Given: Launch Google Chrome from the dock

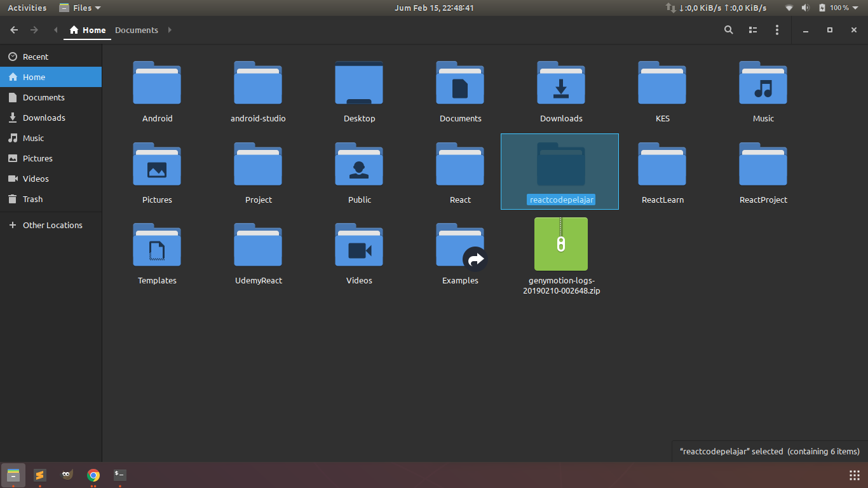Looking at the screenshot, I should click(93, 475).
